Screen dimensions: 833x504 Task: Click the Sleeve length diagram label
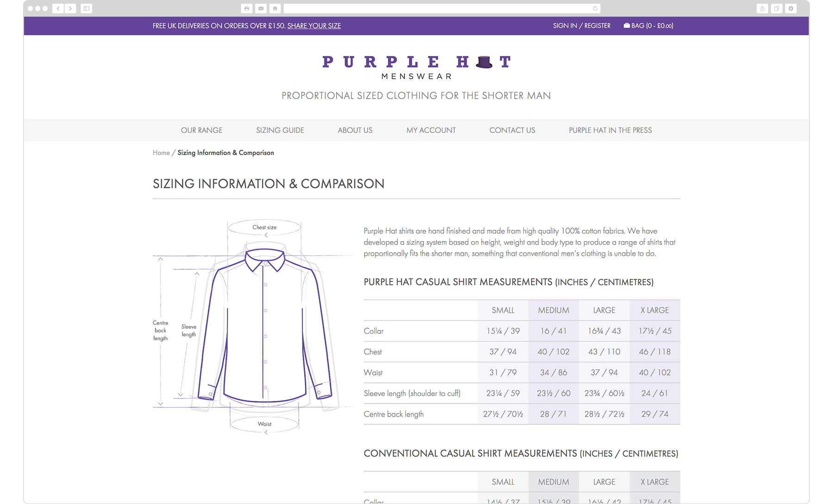tap(189, 330)
